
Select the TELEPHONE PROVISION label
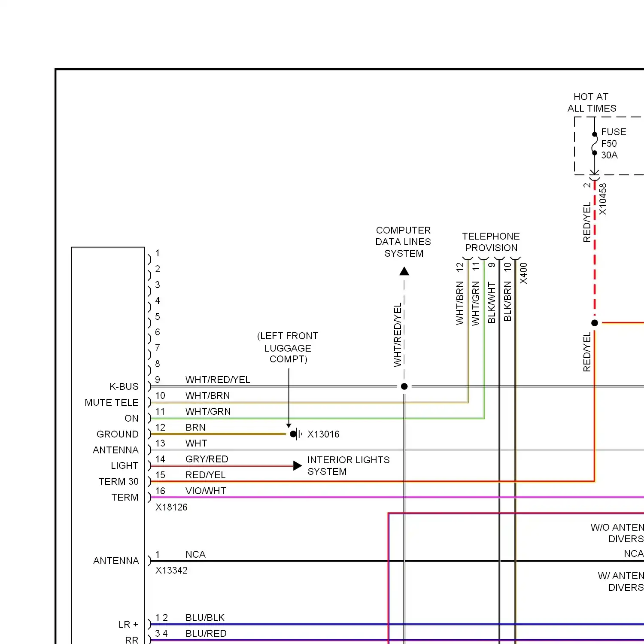[x=491, y=242]
